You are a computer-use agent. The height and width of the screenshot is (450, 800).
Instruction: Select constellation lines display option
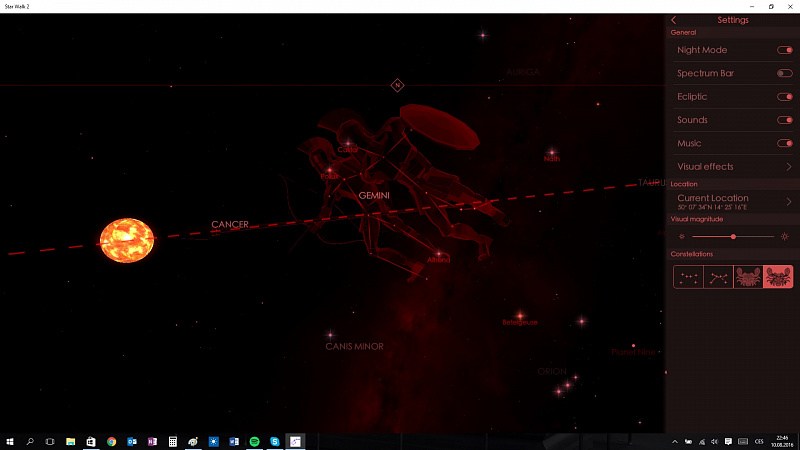718,277
